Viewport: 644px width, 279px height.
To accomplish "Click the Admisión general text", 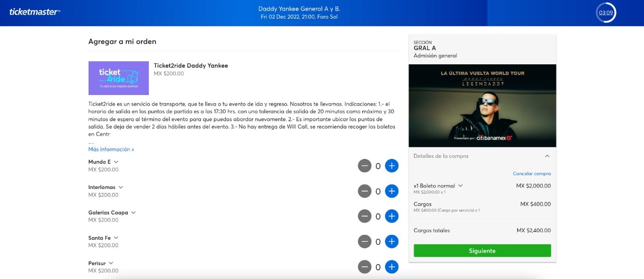I will [x=435, y=56].
